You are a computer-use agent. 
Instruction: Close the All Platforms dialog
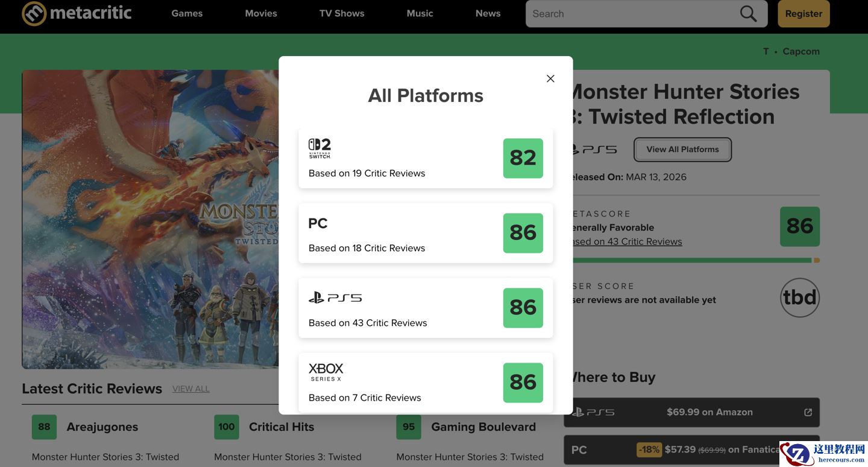550,78
